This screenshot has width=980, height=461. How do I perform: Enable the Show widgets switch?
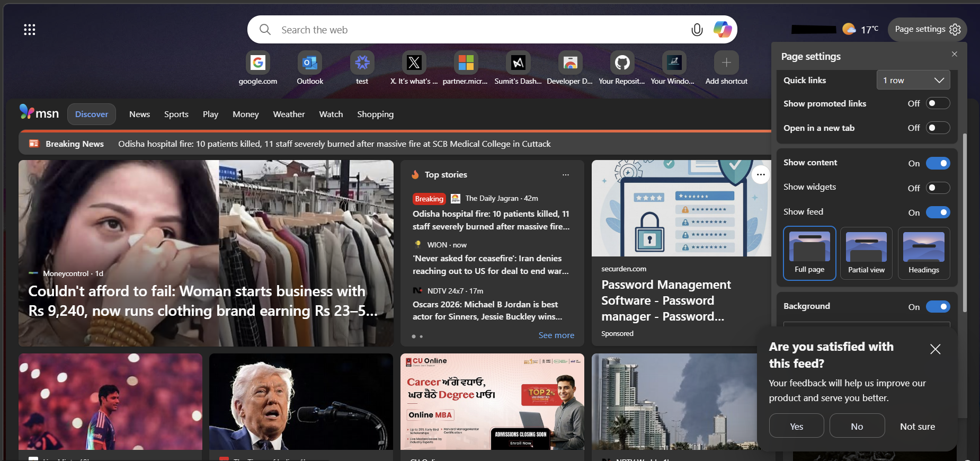click(x=938, y=188)
